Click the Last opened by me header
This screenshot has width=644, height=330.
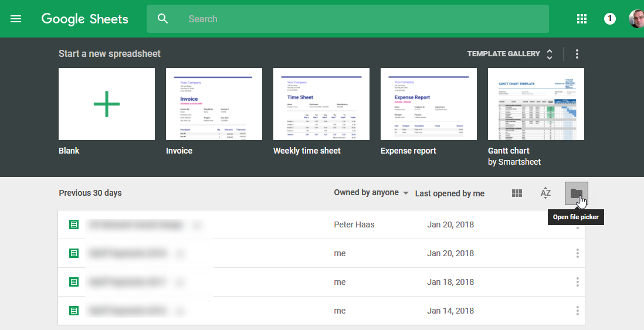tap(450, 193)
